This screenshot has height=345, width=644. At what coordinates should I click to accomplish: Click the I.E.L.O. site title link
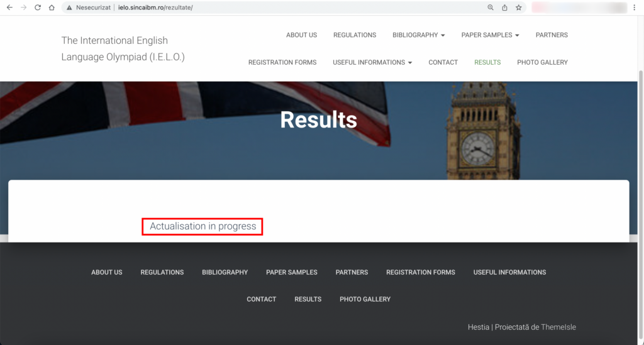pyautogui.click(x=123, y=49)
